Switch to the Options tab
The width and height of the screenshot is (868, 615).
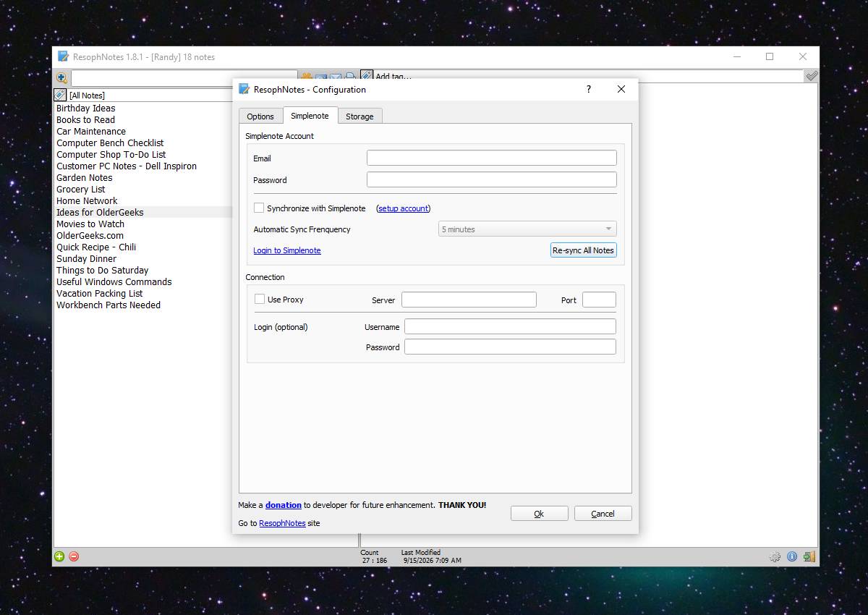[x=260, y=116]
